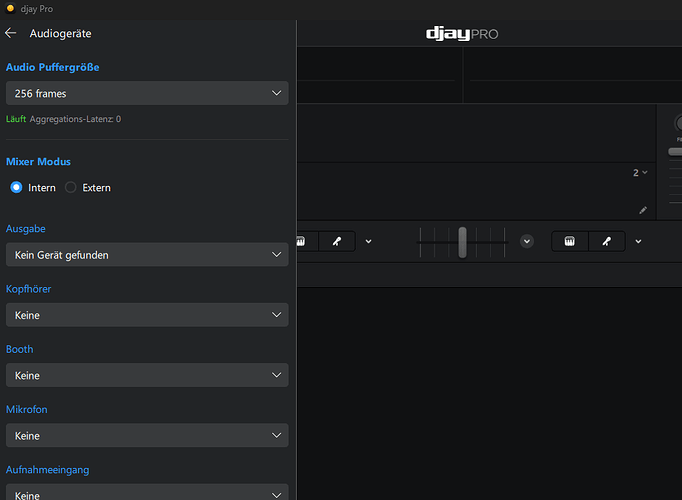
Task: Expand the Booth output dropdown
Action: click(x=147, y=376)
